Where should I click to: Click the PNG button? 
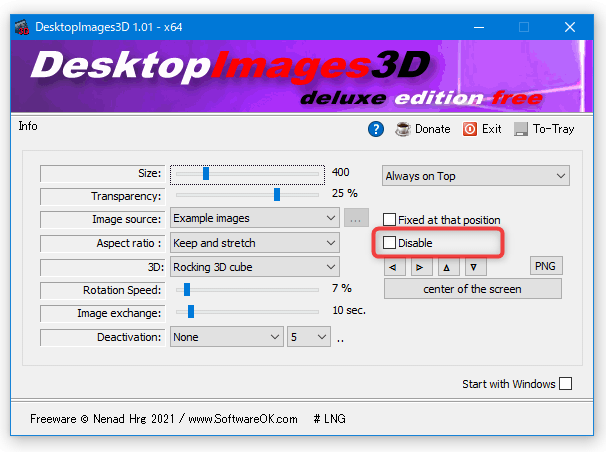coord(546,266)
